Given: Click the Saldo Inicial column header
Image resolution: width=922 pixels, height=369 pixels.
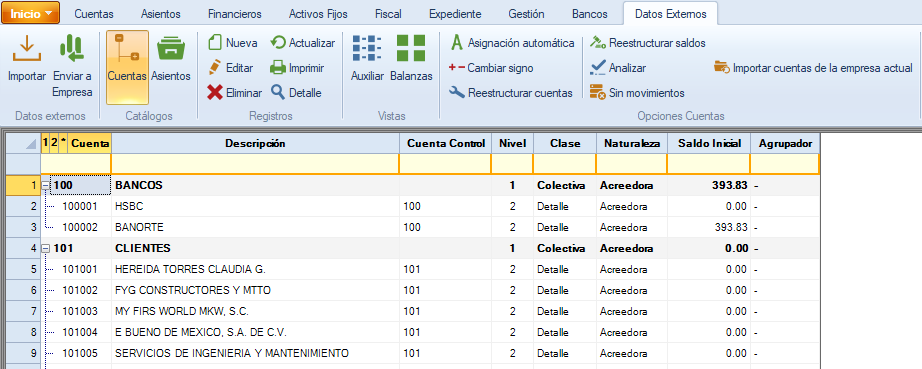Looking at the screenshot, I should [x=709, y=143].
